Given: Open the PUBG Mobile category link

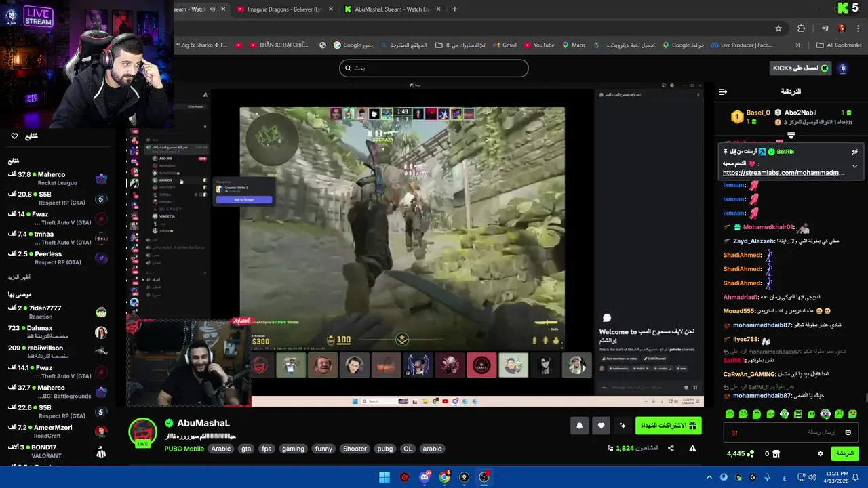Looking at the screenshot, I should point(184,449).
